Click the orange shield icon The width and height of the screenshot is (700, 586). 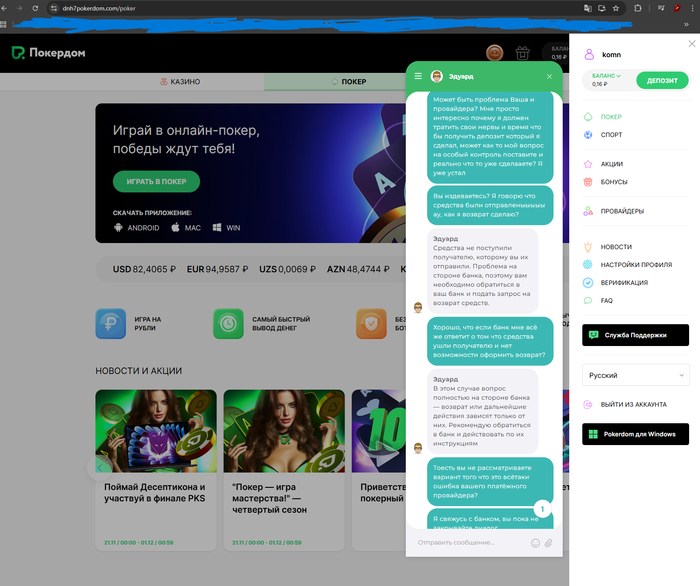point(371,324)
